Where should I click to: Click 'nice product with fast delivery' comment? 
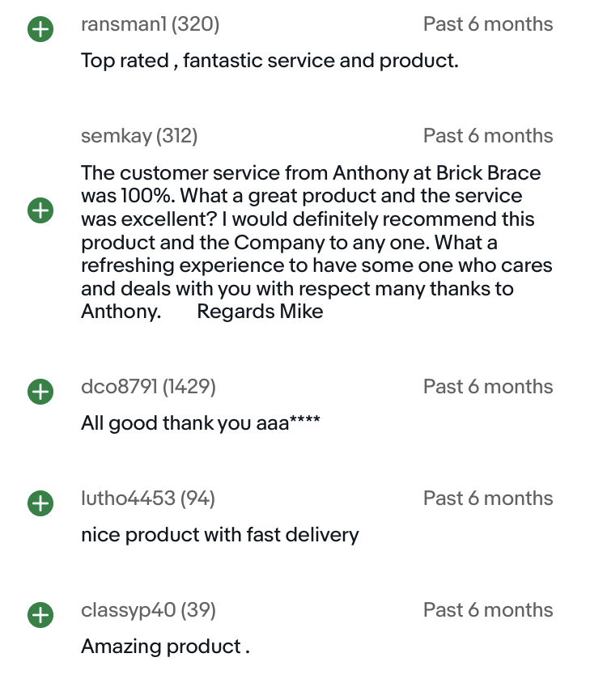coord(219,534)
